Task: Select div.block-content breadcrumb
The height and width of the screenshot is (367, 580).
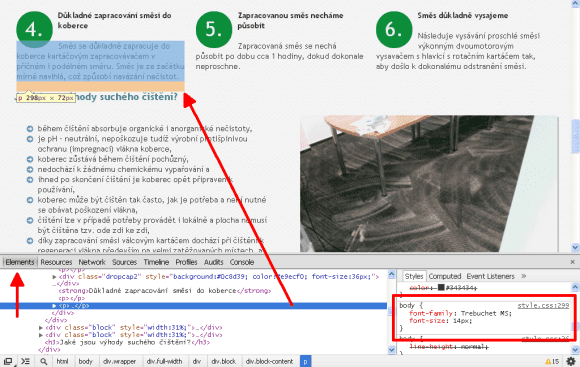Action: click(269, 361)
